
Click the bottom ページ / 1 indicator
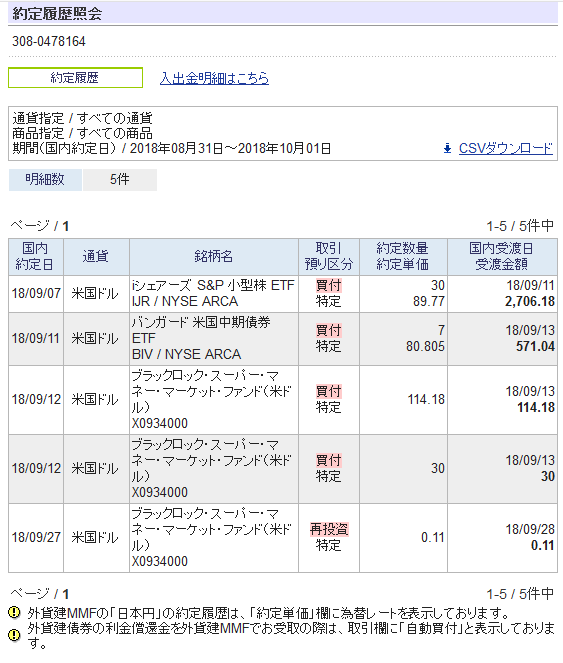[39, 594]
